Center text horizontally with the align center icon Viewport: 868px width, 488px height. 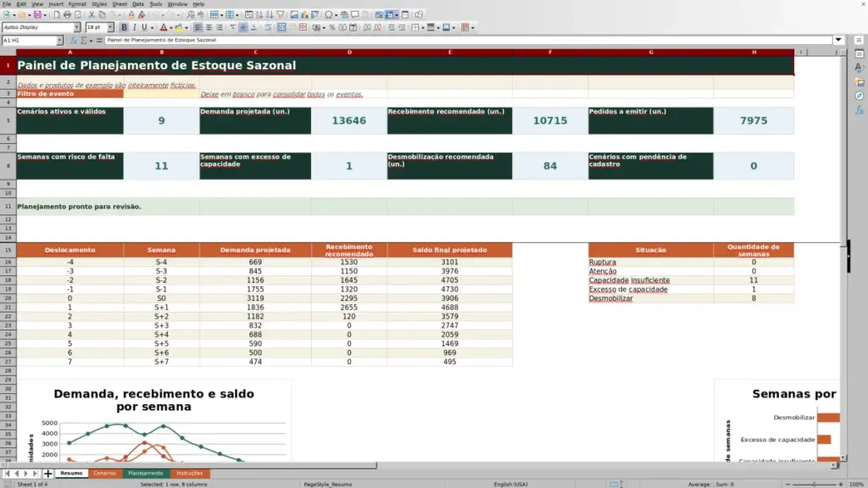pyautogui.click(x=209, y=28)
